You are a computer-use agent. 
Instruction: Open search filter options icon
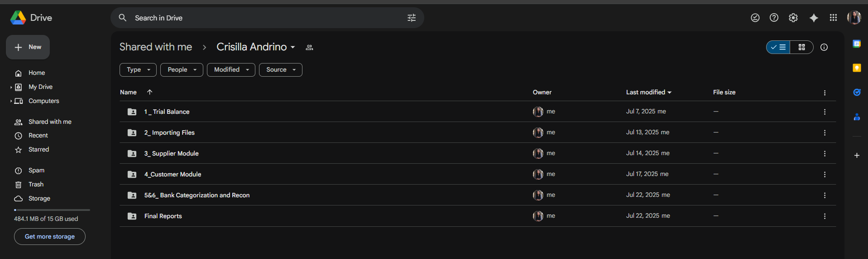click(412, 18)
